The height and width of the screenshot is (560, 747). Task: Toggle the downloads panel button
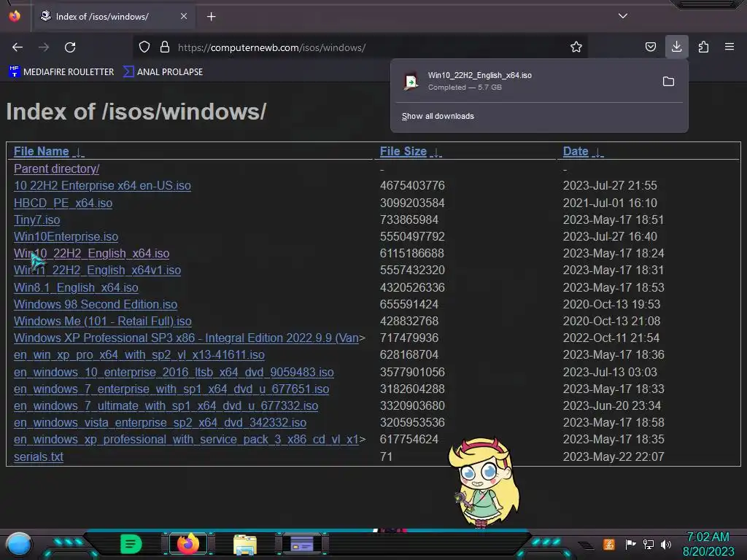[x=676, y=47]
